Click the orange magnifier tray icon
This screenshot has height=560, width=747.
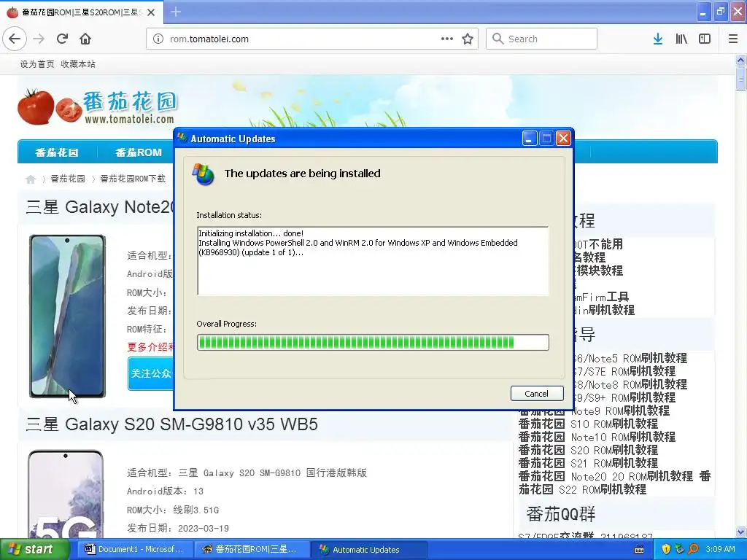(x=693, y=550)
